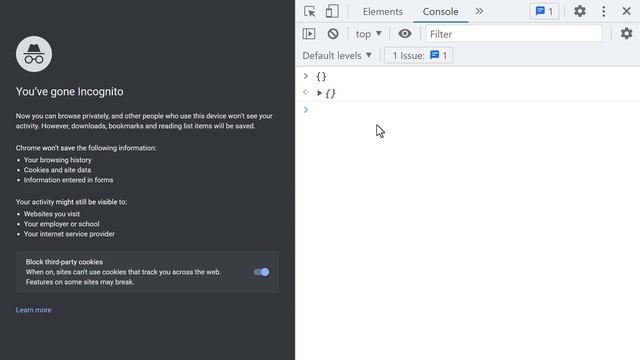Toggle the device toolbar icon
The image size is (640, 360).
click(332, 11)
